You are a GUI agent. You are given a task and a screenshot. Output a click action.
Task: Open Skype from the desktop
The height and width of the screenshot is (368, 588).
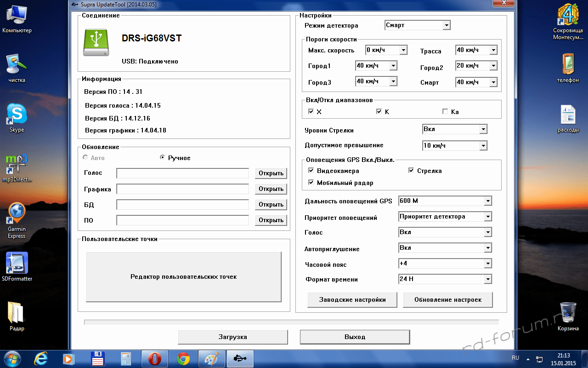pyautogui.click(x=17, y=115)
